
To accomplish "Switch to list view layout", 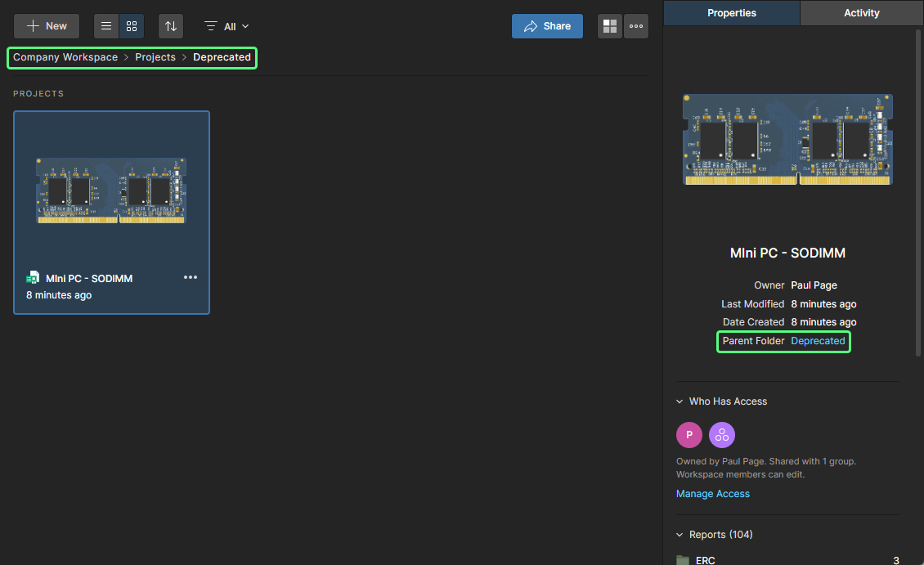I will click(x=106, y=26).
